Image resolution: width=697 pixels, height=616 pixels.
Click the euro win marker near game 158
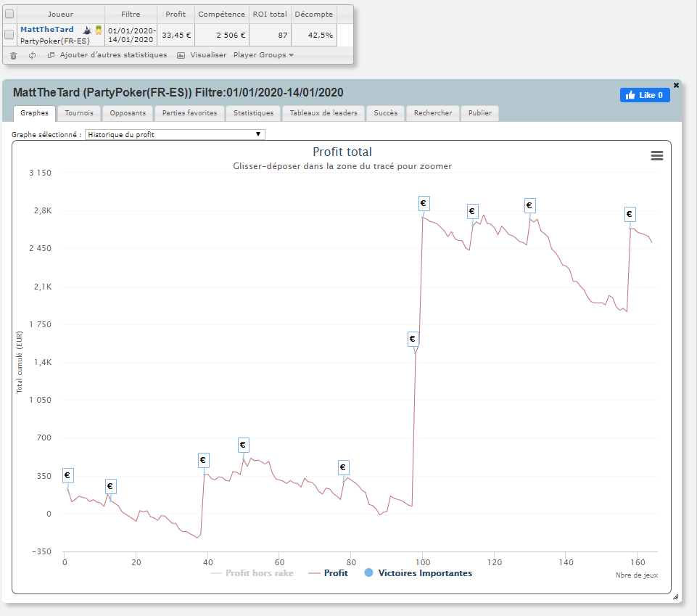click(630, 214)
